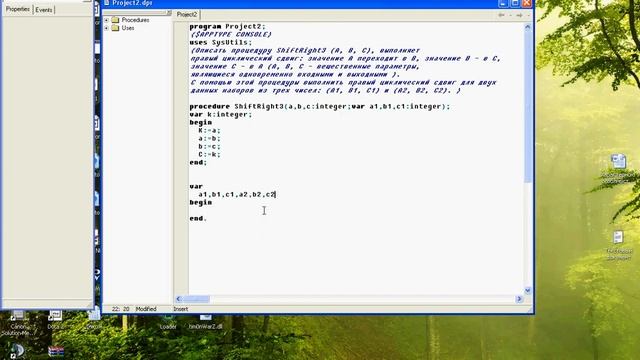Click the 'b:=c;' statement

click(x=209, y=147)
